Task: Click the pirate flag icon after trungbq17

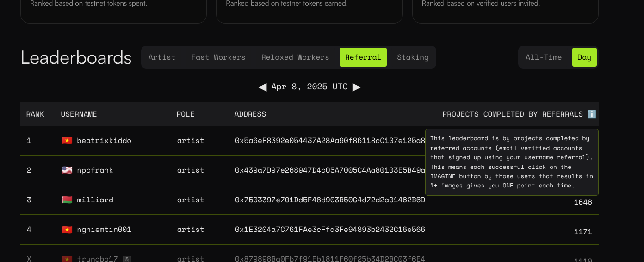Action: (x=126, y=259)
